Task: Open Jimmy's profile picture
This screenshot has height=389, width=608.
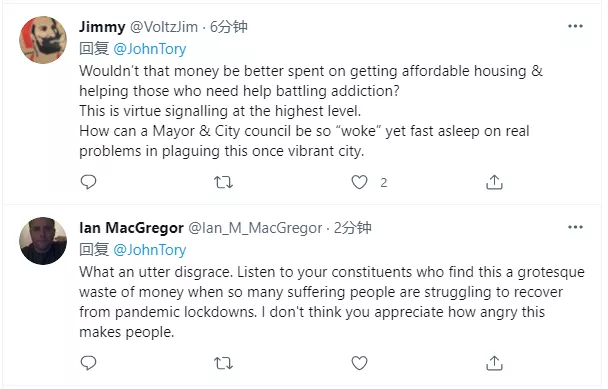Action: coord(43,40)
